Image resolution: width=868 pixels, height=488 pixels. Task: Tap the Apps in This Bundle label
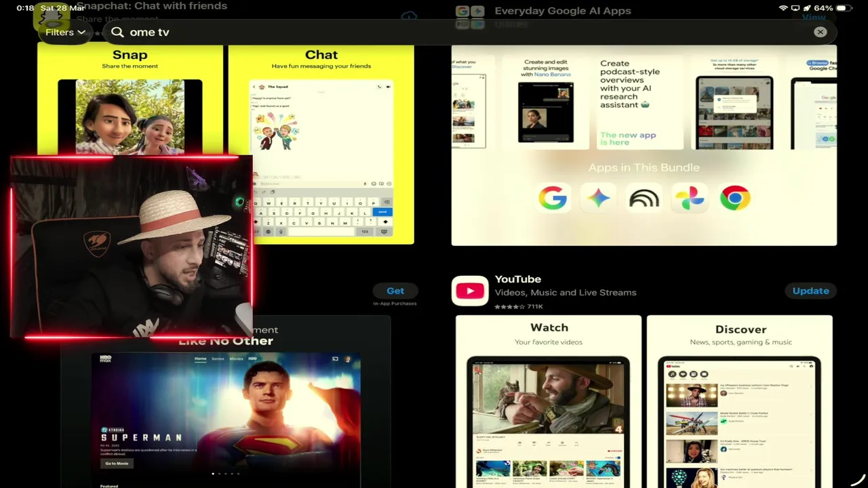644,167
